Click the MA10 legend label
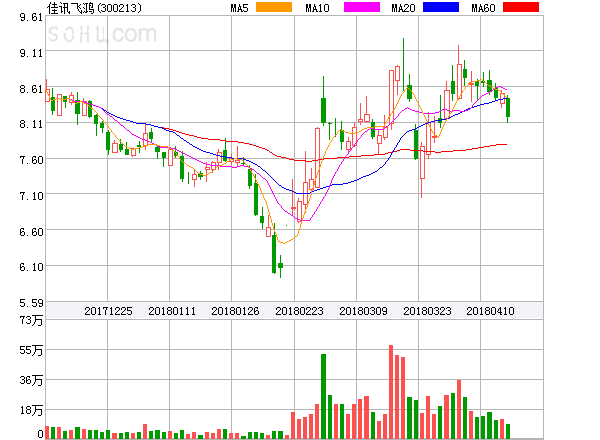The width and height of the screenshot is (600, 440). pyautogui.click(x=317, y=8)
